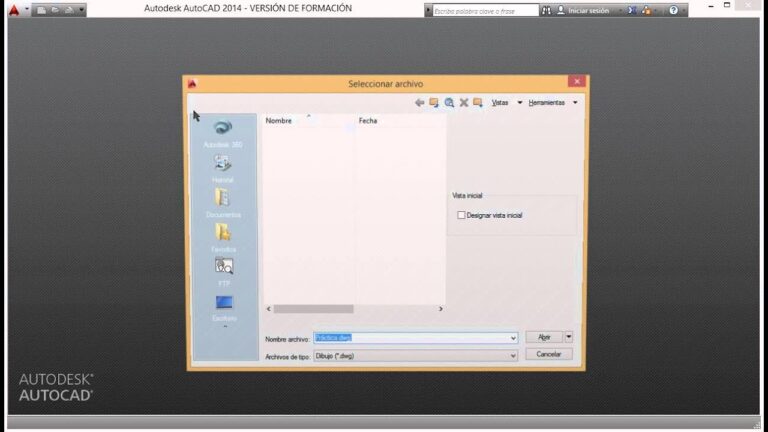
Task: Click the back arrow in dialog toolbar
Action: [419, 102]
